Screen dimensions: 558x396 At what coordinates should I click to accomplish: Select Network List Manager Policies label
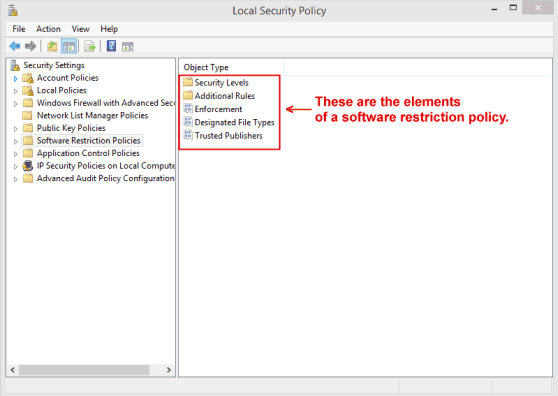tap(93, 115)
